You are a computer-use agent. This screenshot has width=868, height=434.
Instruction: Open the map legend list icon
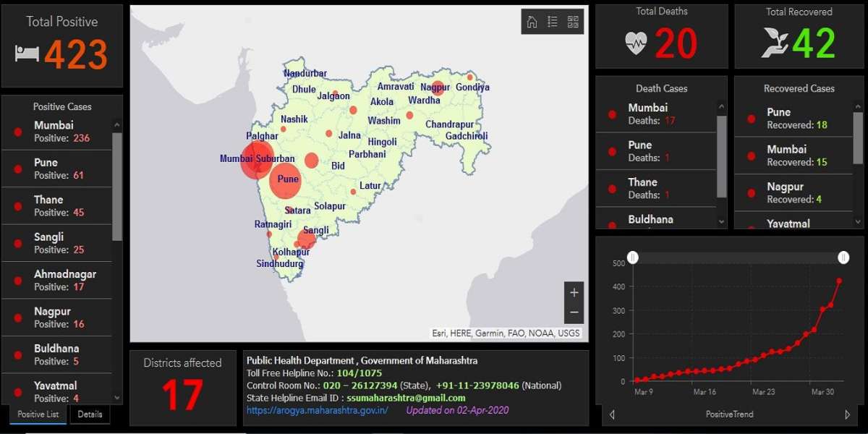(553, 22)
